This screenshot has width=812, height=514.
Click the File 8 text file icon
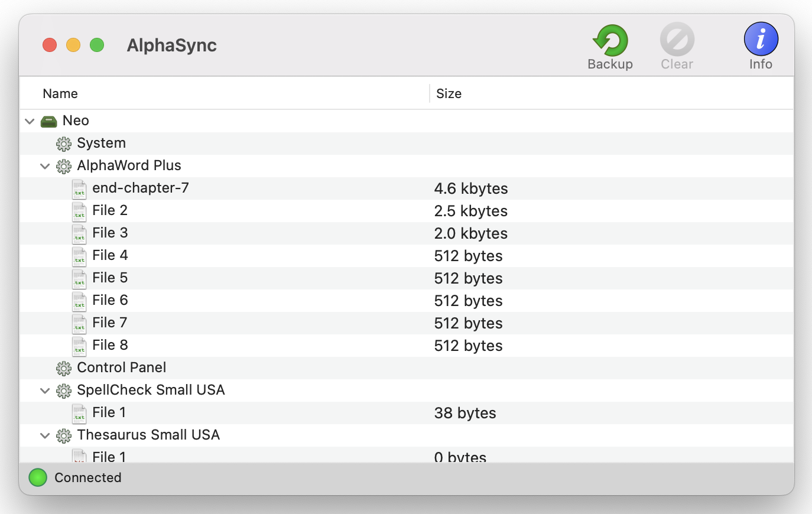point(79,346)
